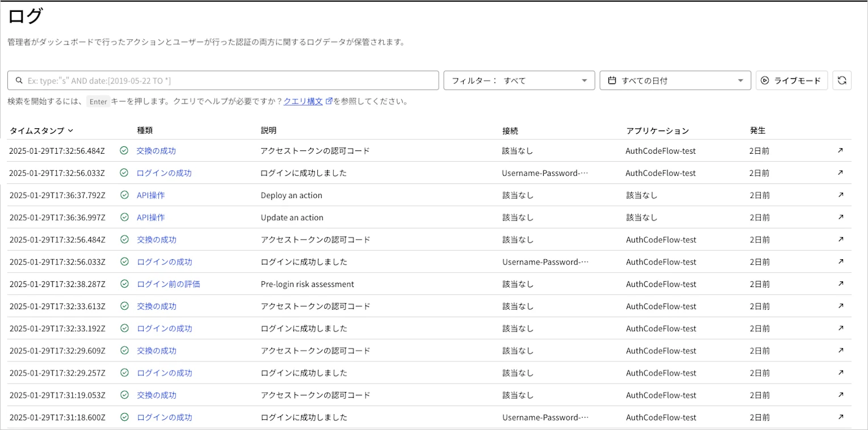Click the calendar icon in date selector
868x430 pixels.
click(x=612, y=81)
